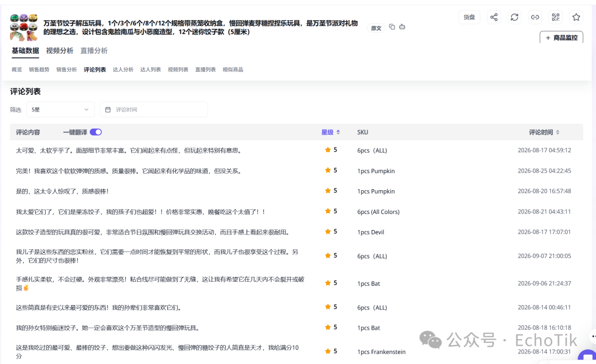
Task: Click the star rating in 1pcs Devil row
Action: (331, 232)
